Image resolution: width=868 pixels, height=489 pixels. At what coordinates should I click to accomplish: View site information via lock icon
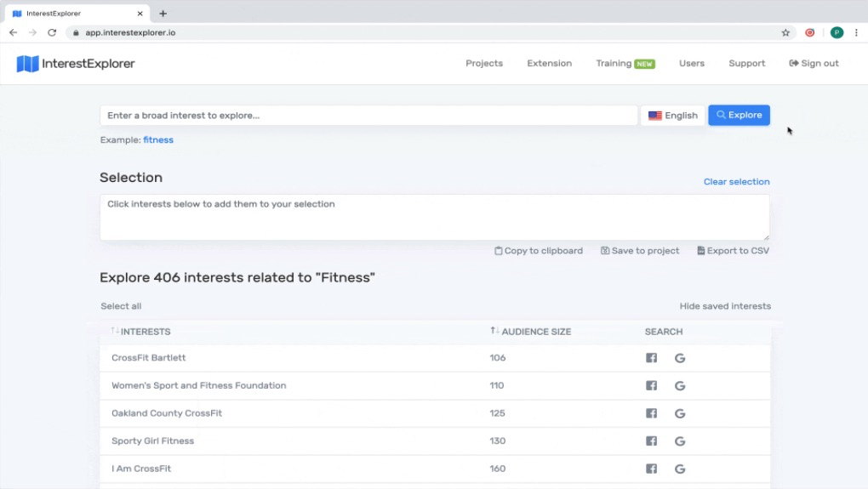click(76, 32)
